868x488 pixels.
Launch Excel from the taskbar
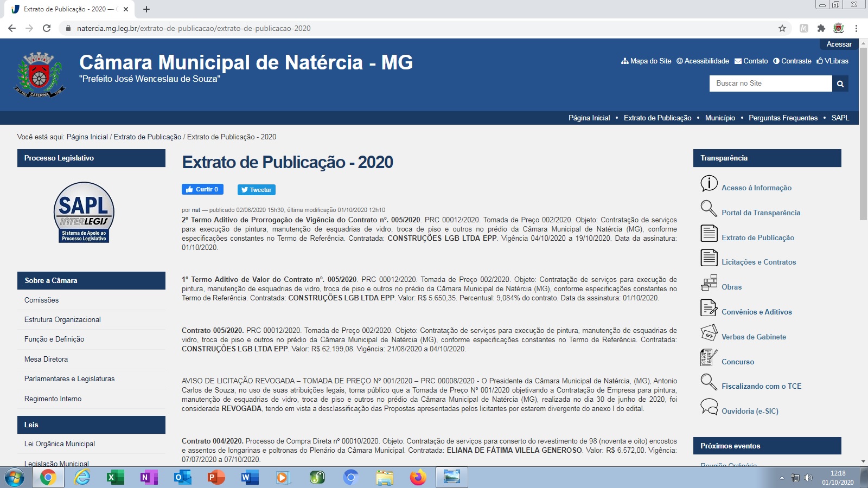coord(114,478)
